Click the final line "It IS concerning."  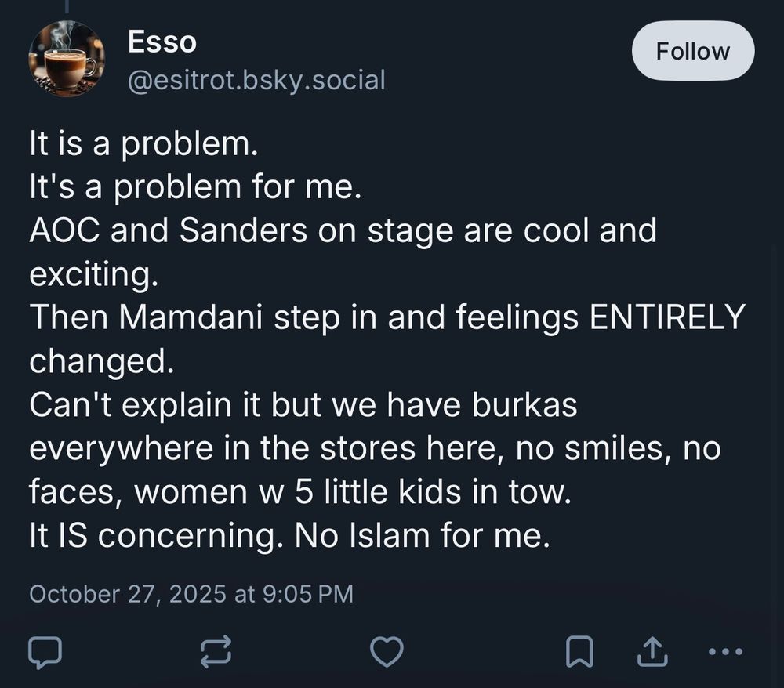289,536
